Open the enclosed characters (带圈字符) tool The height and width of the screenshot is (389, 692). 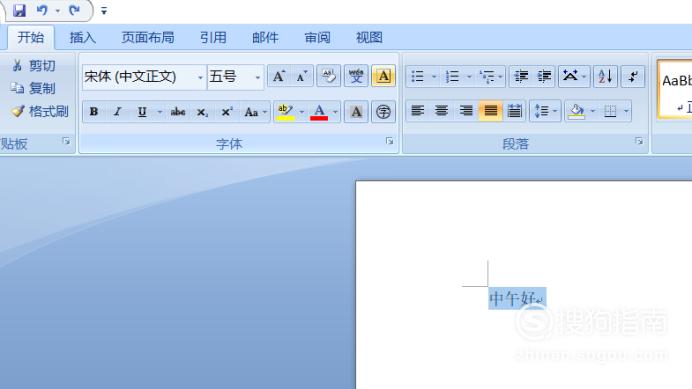coord(383,112)
